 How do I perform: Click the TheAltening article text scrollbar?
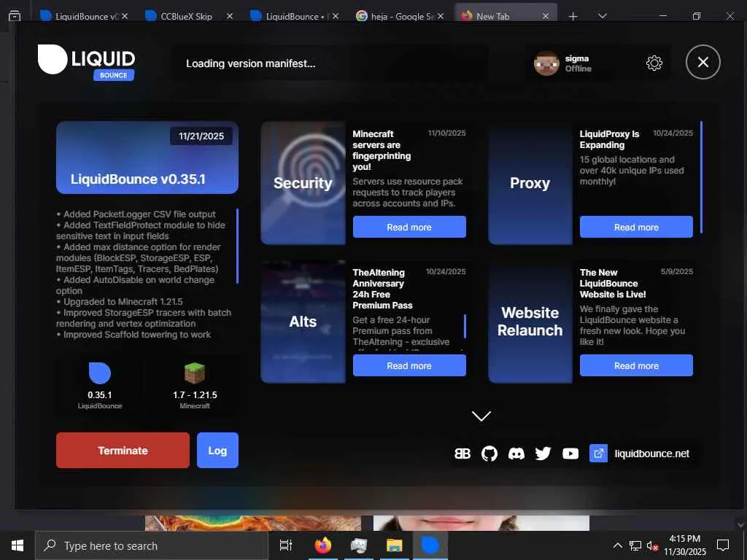tap(465, 326)
